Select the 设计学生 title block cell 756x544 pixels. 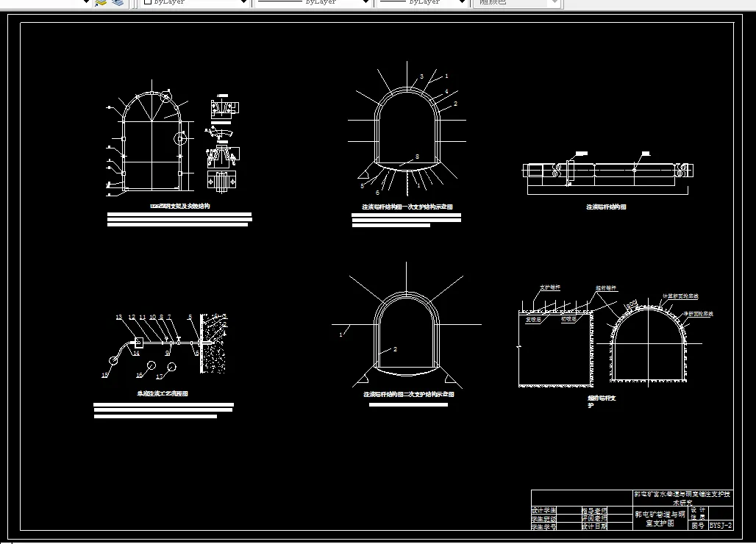pyautogui.click(x=544, y=509)
